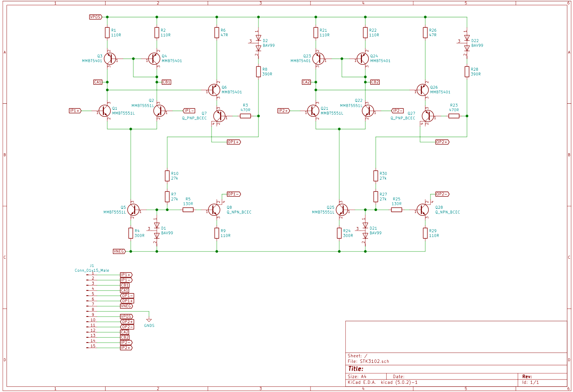The image size is (573, 392).
Task: Click IP1+ input label beside Q1
Action: click(x=75, y=111)
